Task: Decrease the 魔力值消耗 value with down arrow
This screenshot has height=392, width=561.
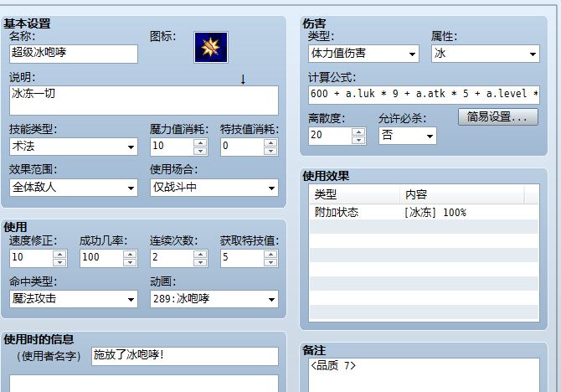Action: coord(200,151)
